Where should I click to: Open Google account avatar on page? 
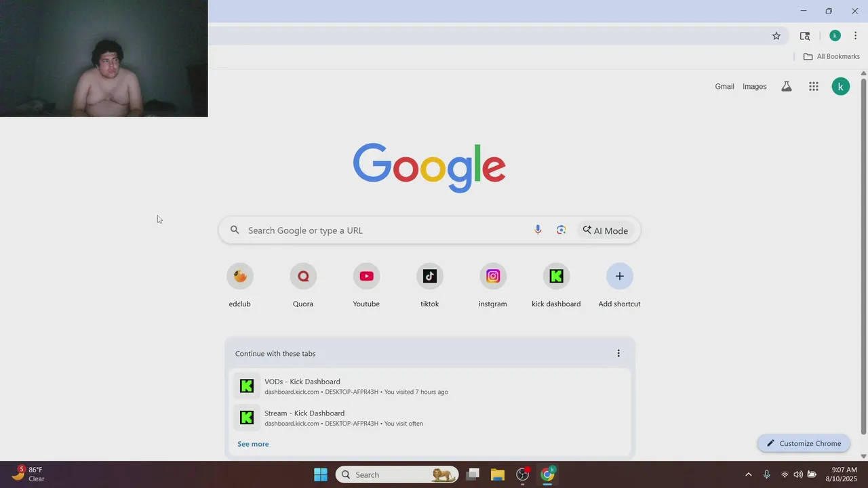tap(841, 87)
